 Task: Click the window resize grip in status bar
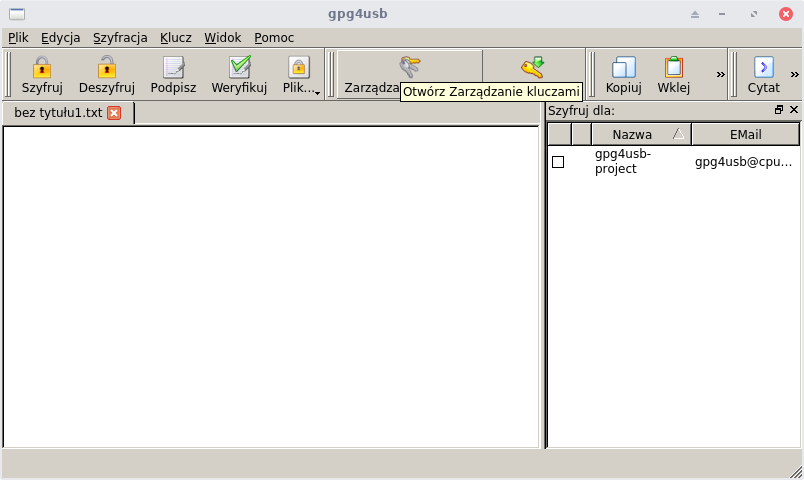click(x=796, y=472)
